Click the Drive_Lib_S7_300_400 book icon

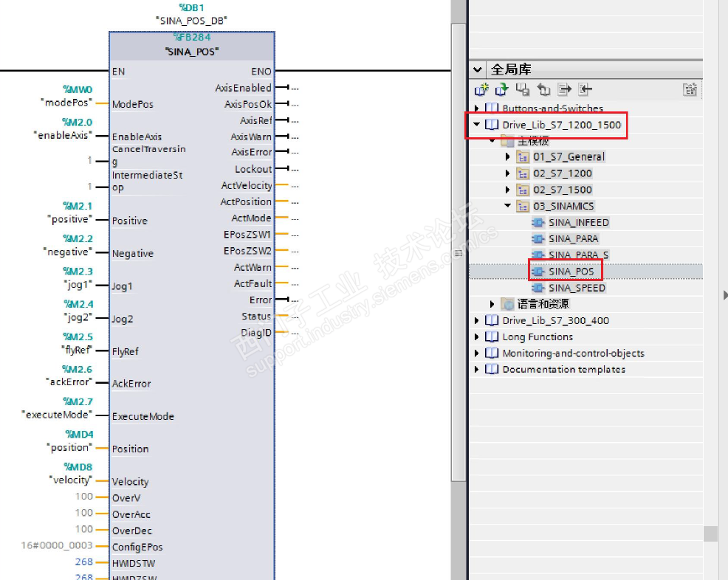pyautogui.click(x=492, y=321)
